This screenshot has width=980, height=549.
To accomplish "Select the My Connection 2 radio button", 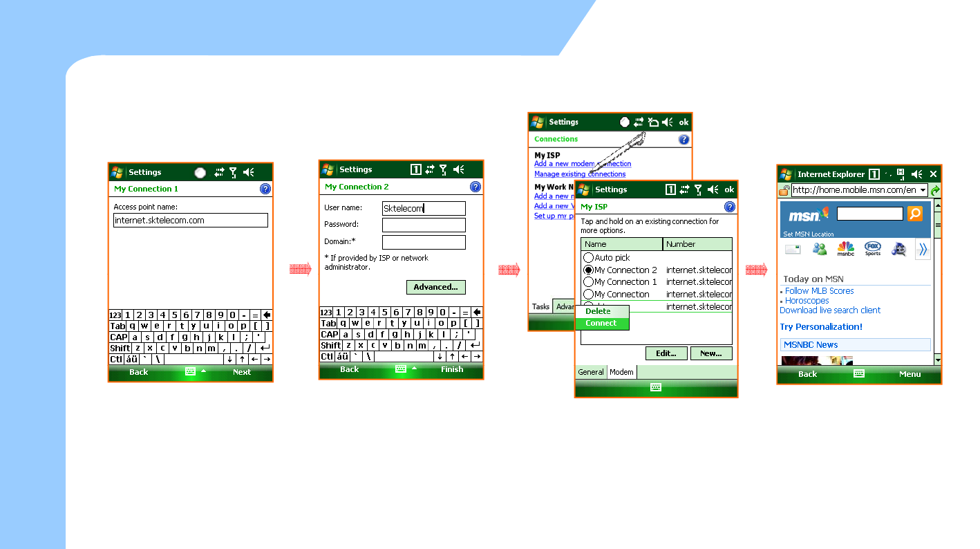I will pyautogui.click(x=589, y=270).
